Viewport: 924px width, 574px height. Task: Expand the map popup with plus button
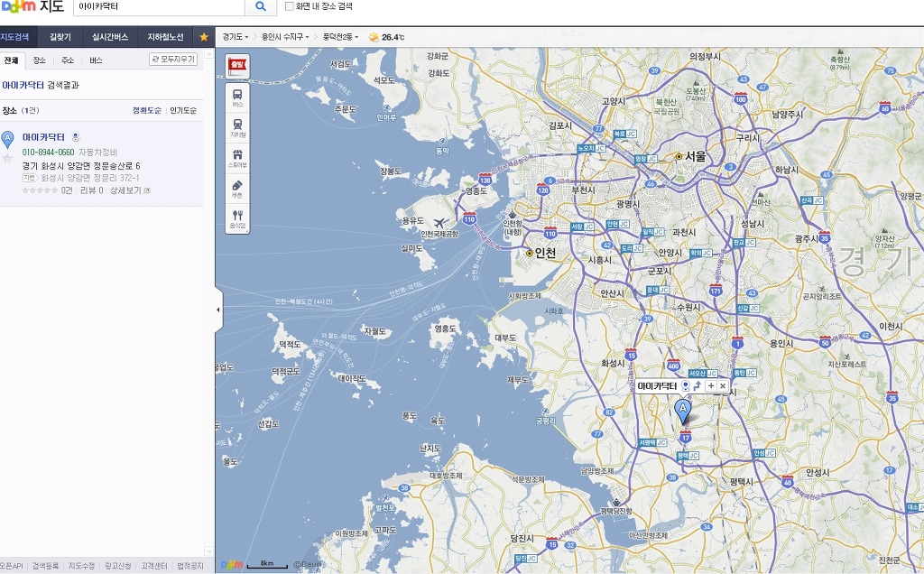(x=711, y=386)
